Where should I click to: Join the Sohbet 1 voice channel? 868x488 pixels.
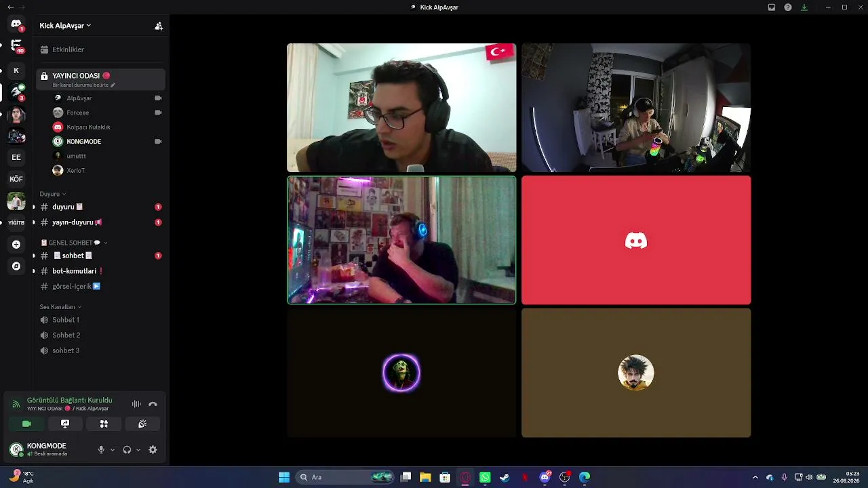pos(100,320)
